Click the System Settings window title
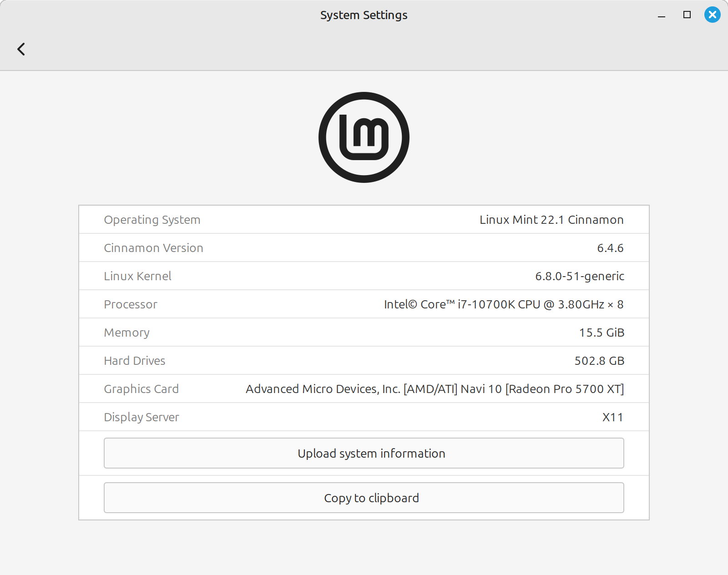This screenshot has width=728, height=575. [x=364, y=15]
